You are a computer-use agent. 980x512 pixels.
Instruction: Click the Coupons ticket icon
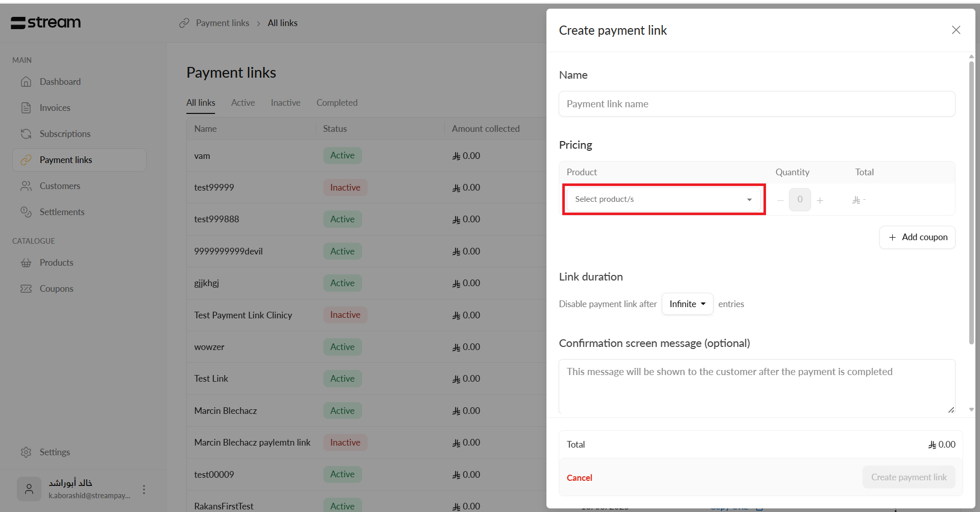point(26,289)
